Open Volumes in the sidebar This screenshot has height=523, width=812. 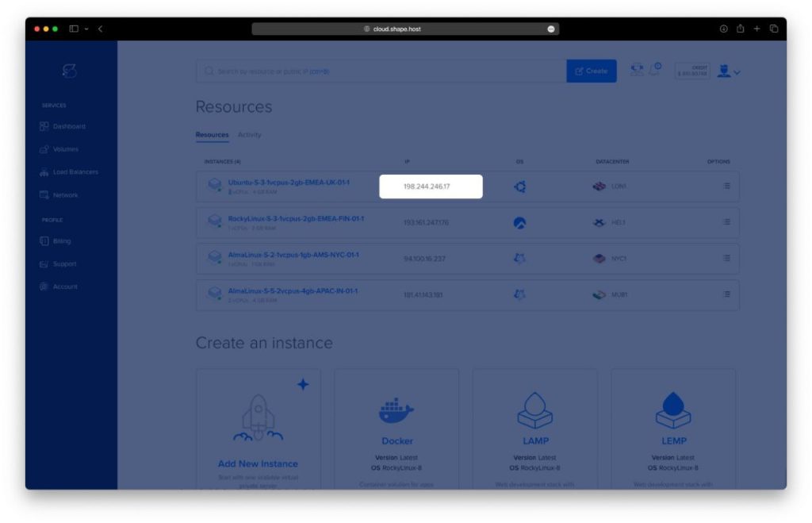[x=59, y=149]
